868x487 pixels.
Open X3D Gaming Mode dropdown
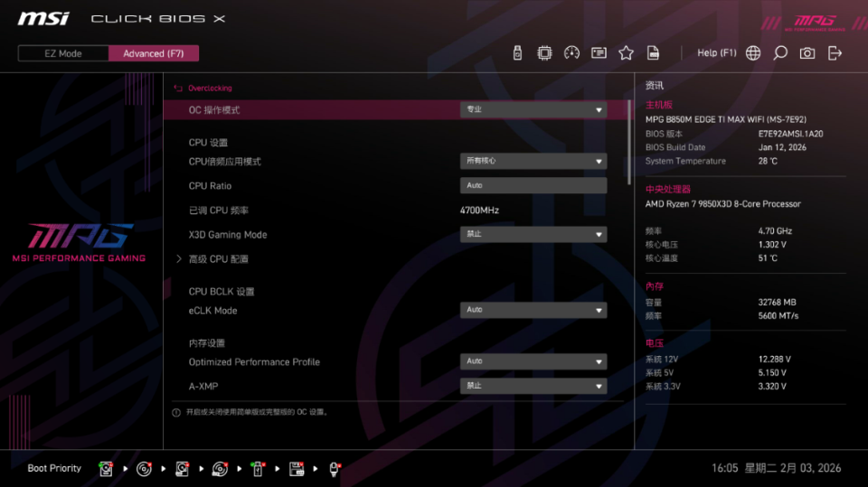pos(533,234)
